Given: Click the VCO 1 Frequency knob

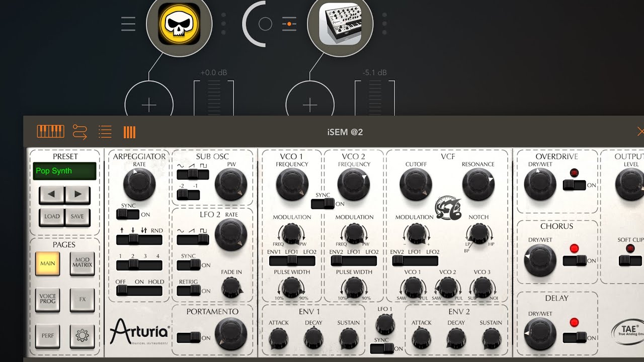Looking at the screenshot, I should click(x=292, y=185).
